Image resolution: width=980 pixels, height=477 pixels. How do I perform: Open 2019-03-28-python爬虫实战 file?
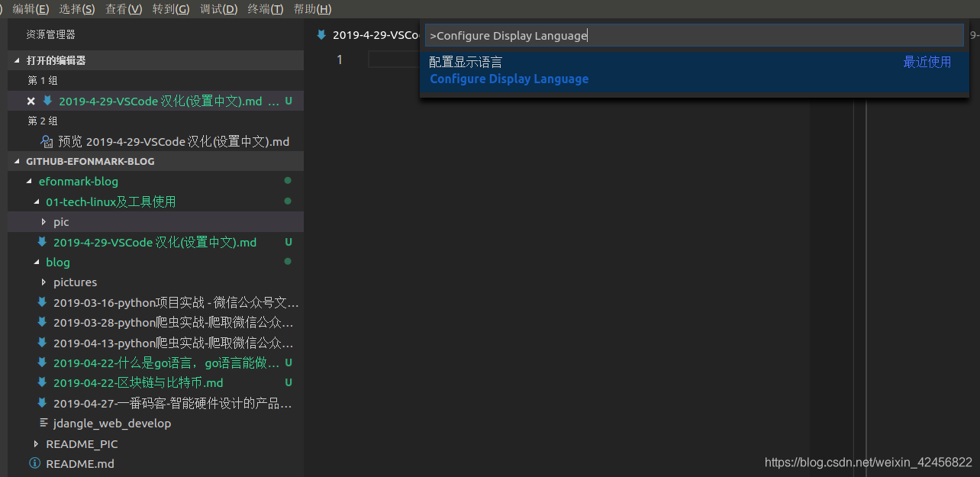[173, 323]
